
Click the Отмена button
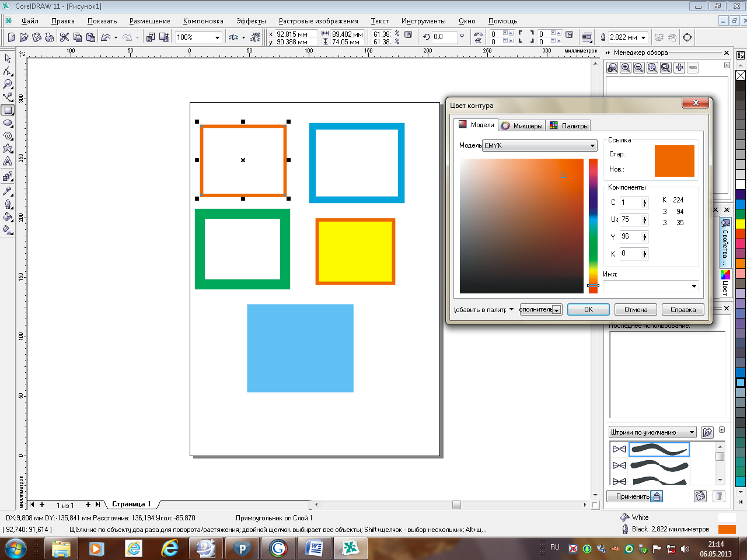point(636,310)
